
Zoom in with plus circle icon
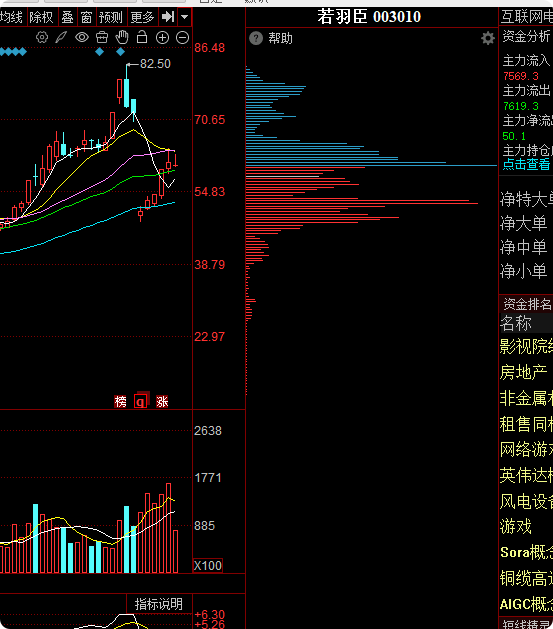pyautogui.click(x=162, y=38)
